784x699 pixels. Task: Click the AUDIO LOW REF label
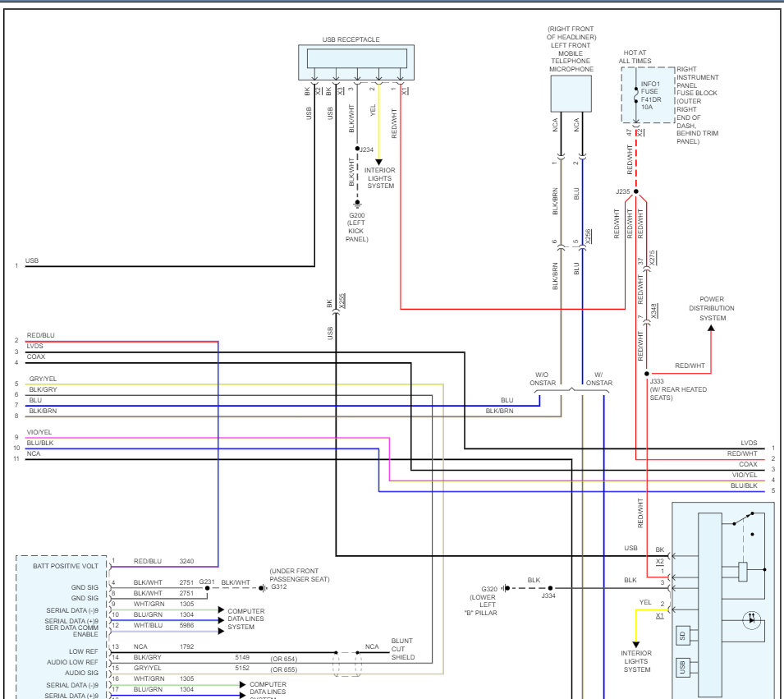point(72,662)
